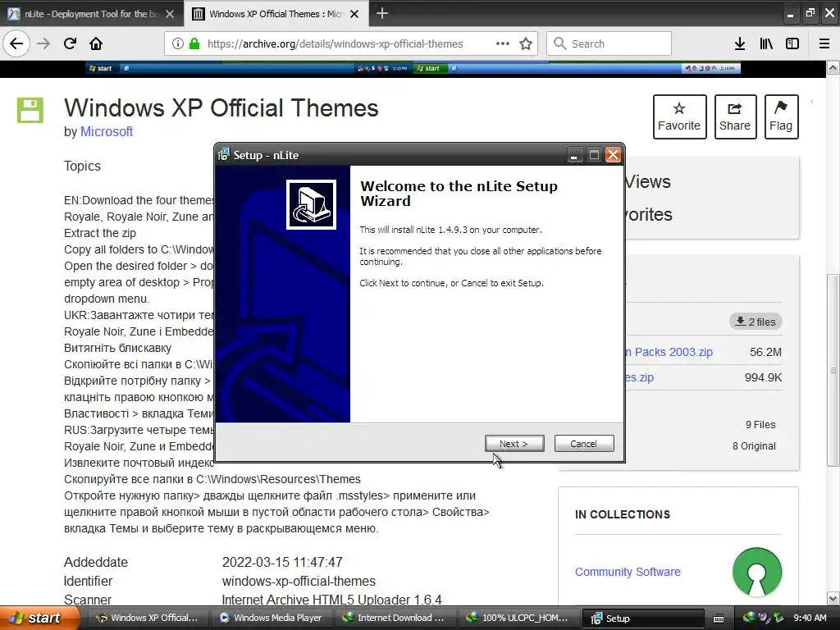This screenshot has height=630, width=840.
Task: Reload the page with the refresh icon
Action: click(70, 44)
